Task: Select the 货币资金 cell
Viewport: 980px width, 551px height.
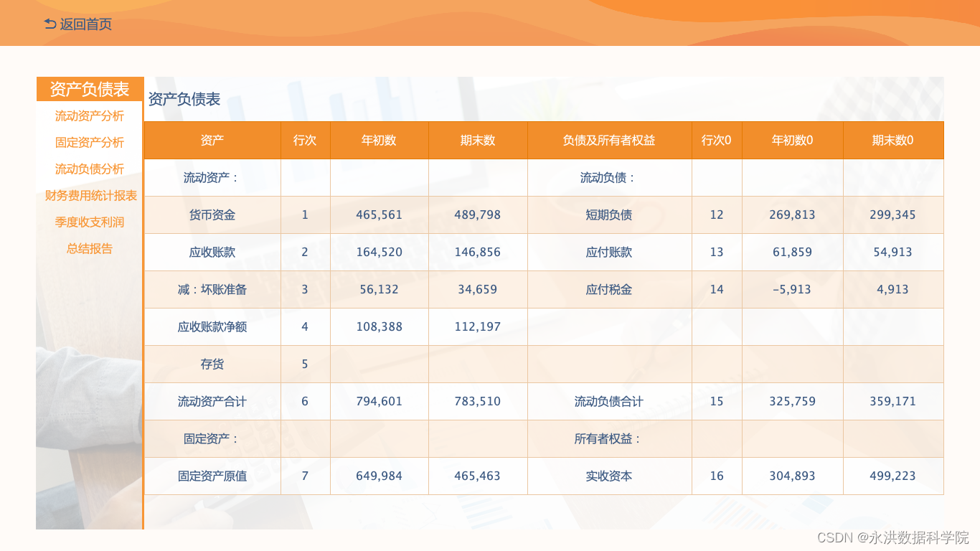Action: (x=212, y=215)
